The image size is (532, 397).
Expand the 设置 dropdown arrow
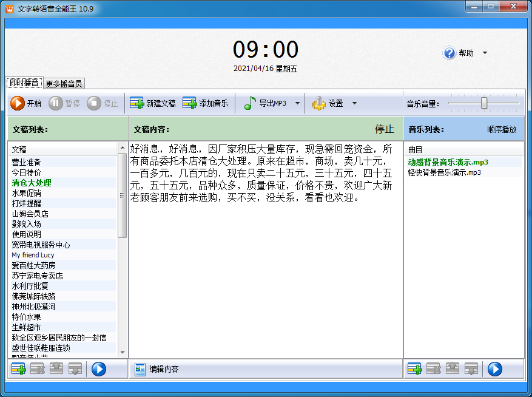354,103
